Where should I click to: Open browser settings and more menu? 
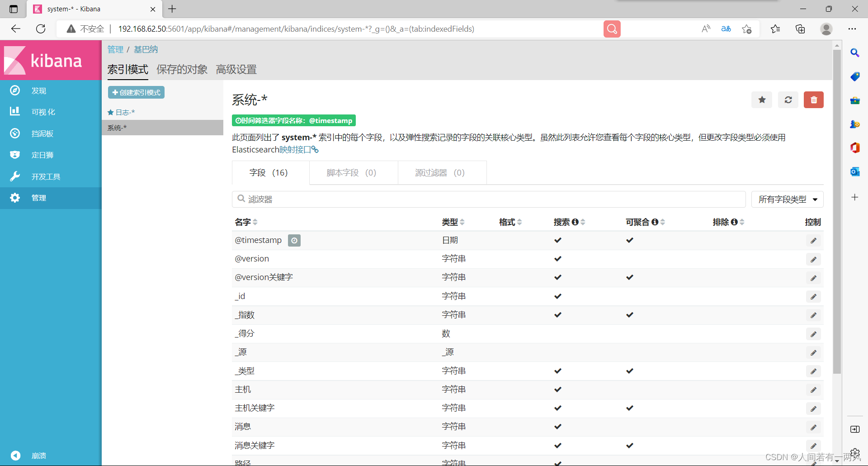click(852, 29)
